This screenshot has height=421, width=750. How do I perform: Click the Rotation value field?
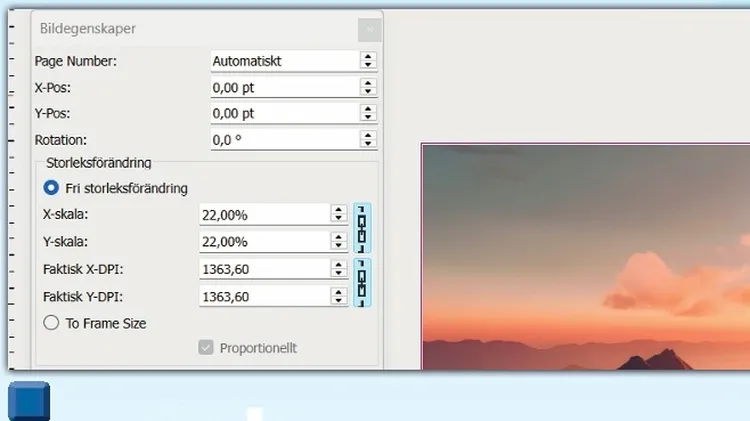click(x=285, y=140)
